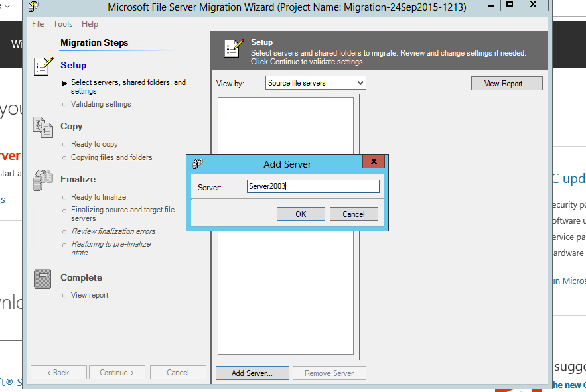Close the Migration Wizard window
This screenshot has width=586, height=392.
pyautogui.click(x=534, y=5)
